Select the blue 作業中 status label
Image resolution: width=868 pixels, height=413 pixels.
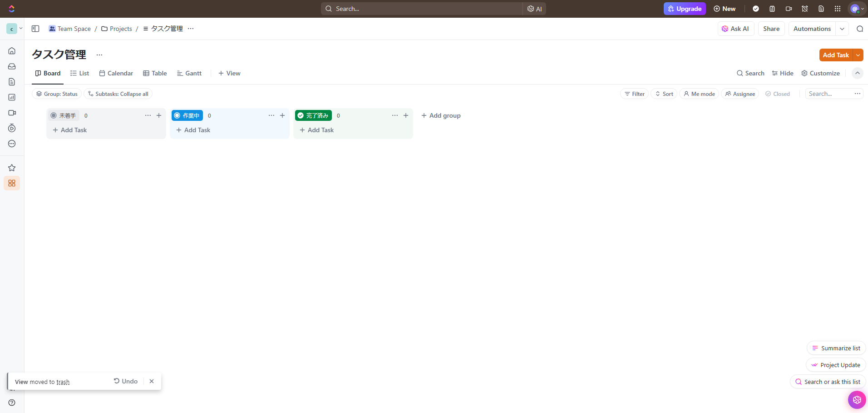187,115
